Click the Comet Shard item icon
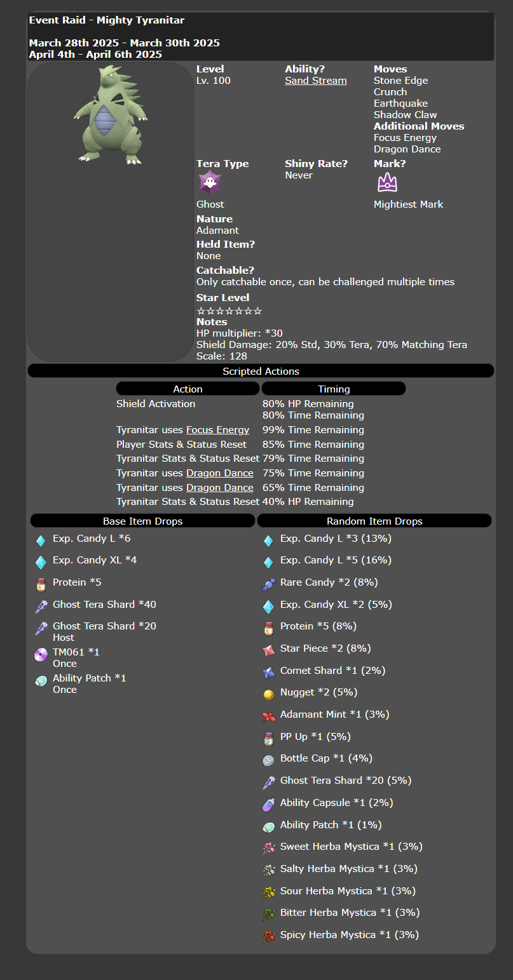The width and height of the screenshot is (513, 980). click(268, 673)
